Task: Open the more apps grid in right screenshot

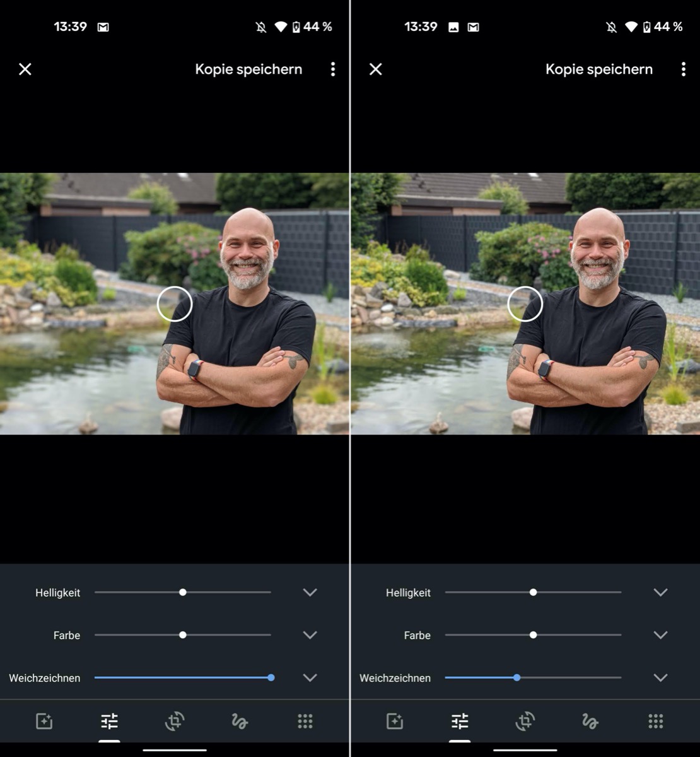Action: point(656,721)
